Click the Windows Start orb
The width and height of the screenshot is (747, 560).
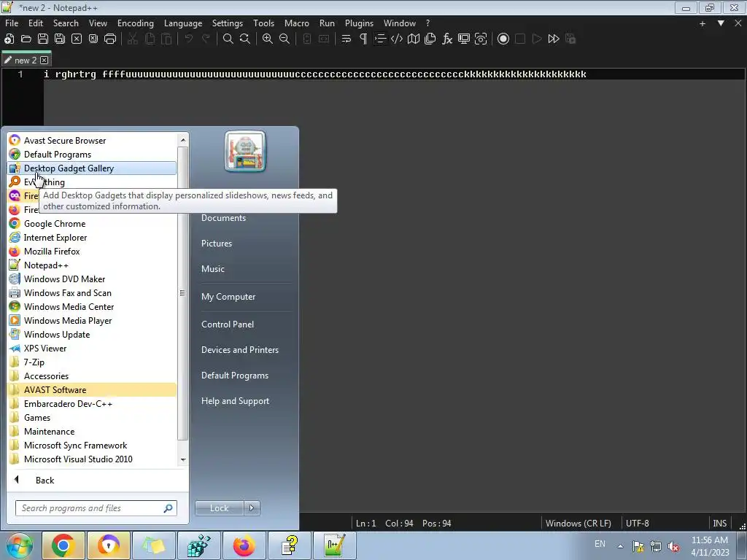coord(19,545)
